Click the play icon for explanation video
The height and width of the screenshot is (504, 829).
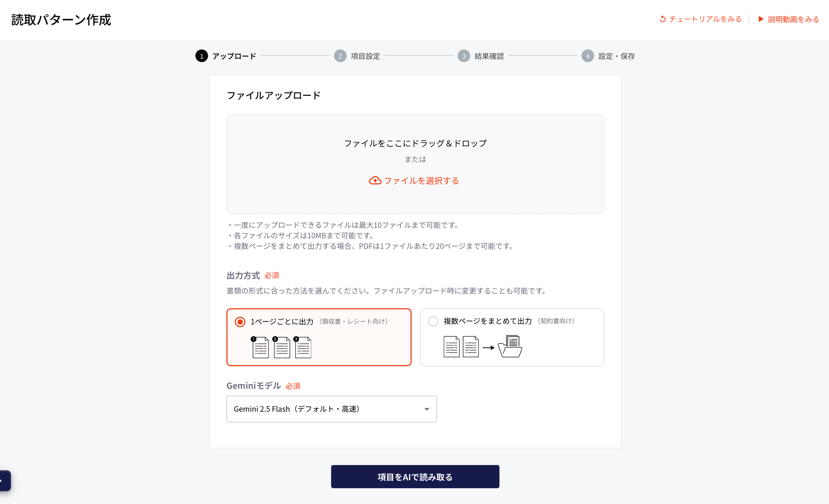(761, 19)
